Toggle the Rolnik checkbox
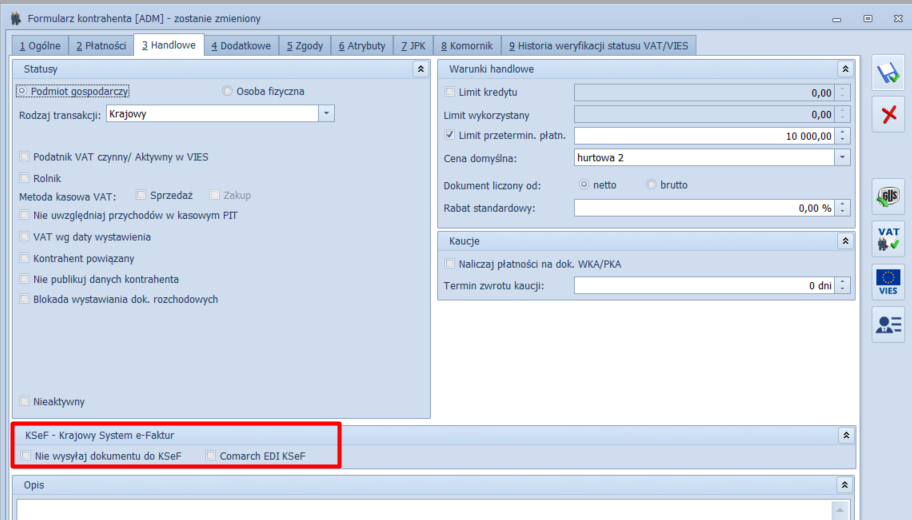 pyautogui.click(x=24, y=178)
